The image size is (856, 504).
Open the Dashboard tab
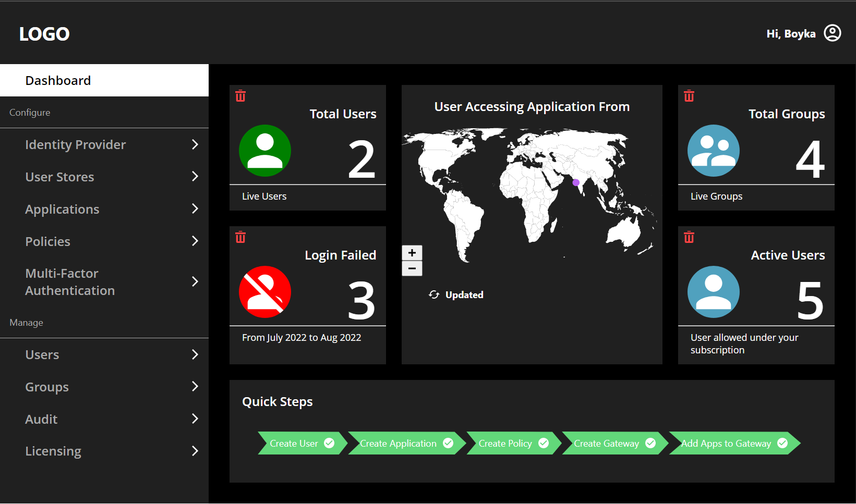[x=58, y=80]
